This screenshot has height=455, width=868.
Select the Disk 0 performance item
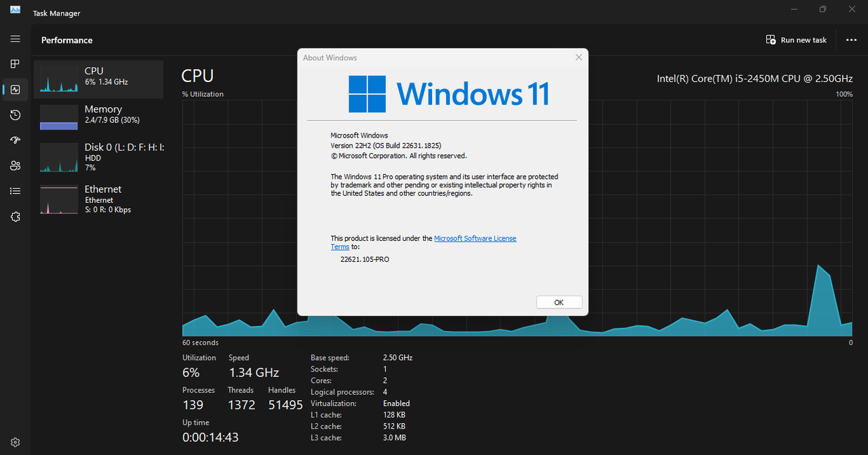[x=99, y=157]
